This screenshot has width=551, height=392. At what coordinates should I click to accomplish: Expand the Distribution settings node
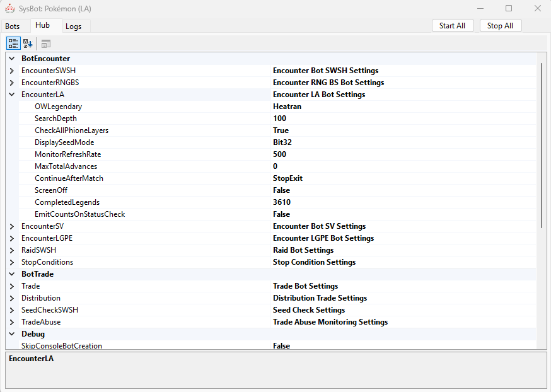pos(12,298)
